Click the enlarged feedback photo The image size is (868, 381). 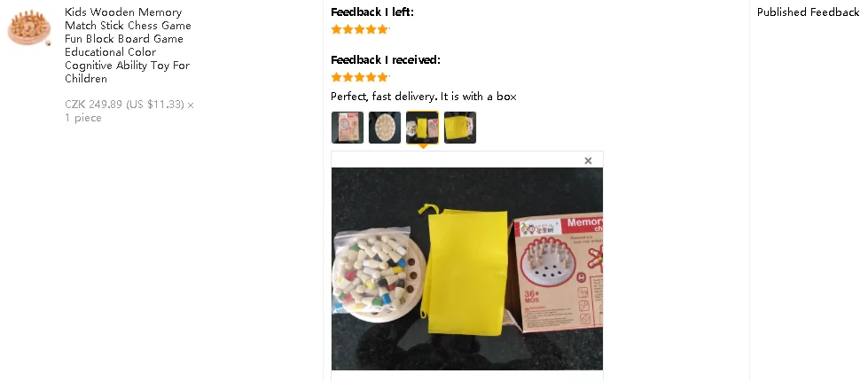pos(467,268)
